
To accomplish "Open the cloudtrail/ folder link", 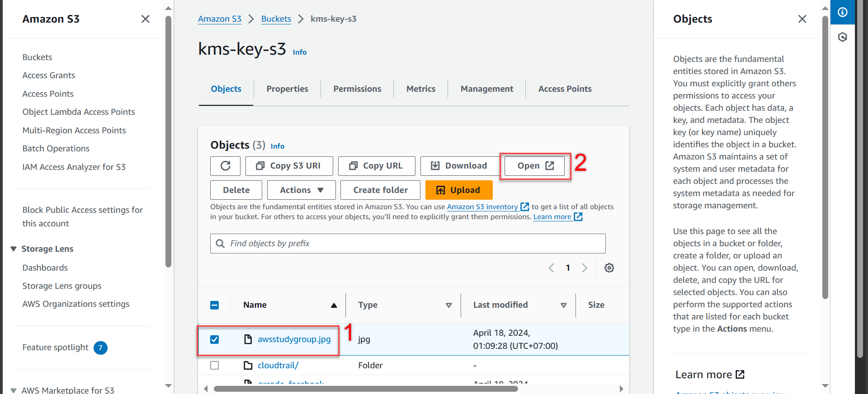I will [x=278, y=365].
